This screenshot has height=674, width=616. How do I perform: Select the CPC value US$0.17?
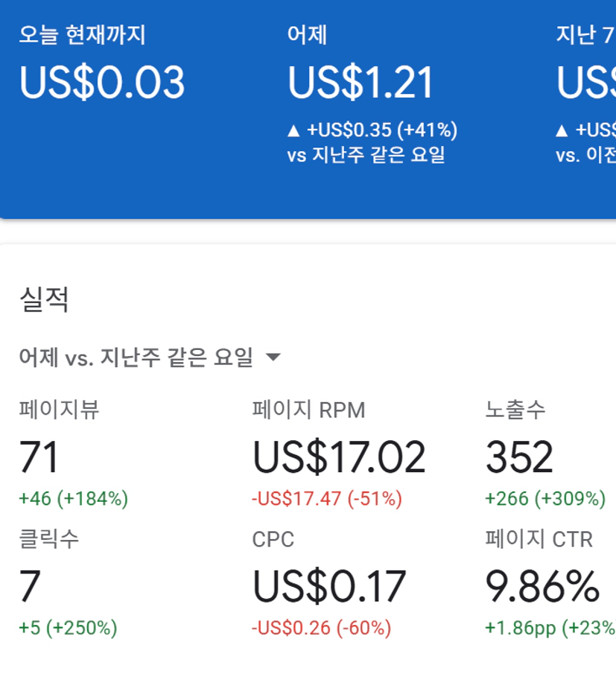pos(329,587)
